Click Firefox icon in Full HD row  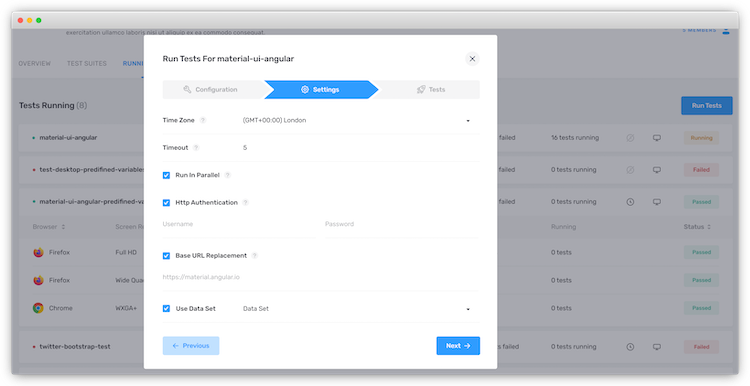pyautogui.click(x=38, y=253)
